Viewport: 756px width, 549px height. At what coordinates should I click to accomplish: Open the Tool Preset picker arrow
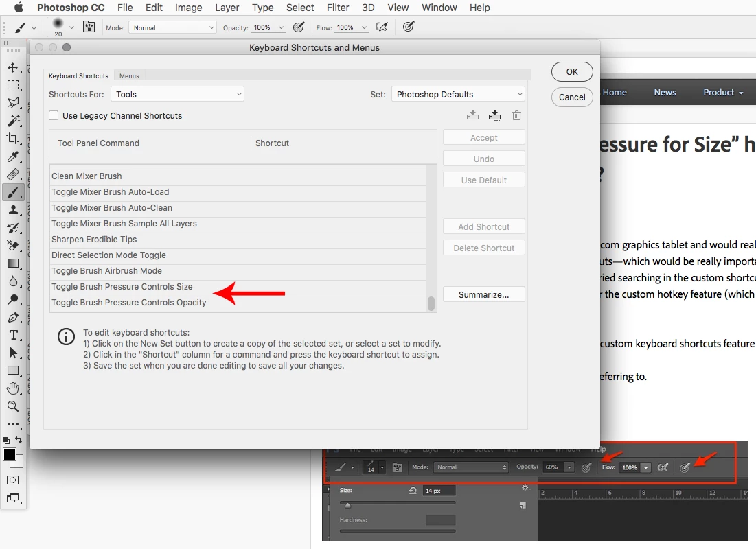34,28
